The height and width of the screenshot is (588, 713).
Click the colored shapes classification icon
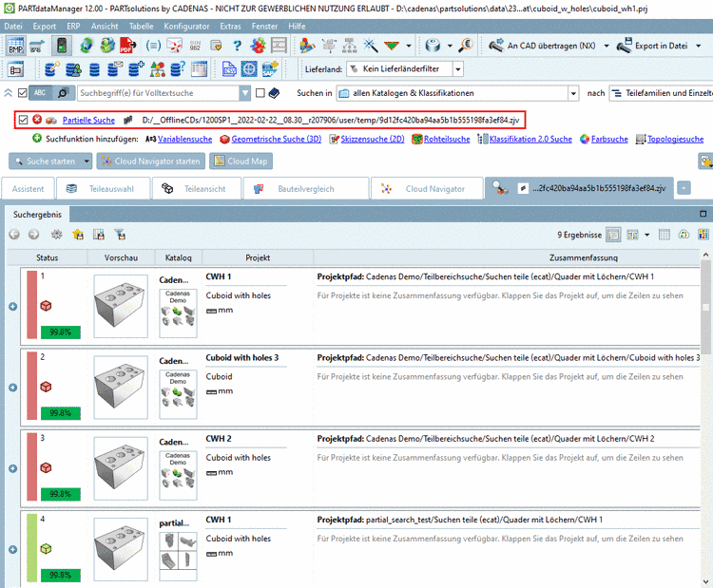pyautogui.click(x=157, y=69)
